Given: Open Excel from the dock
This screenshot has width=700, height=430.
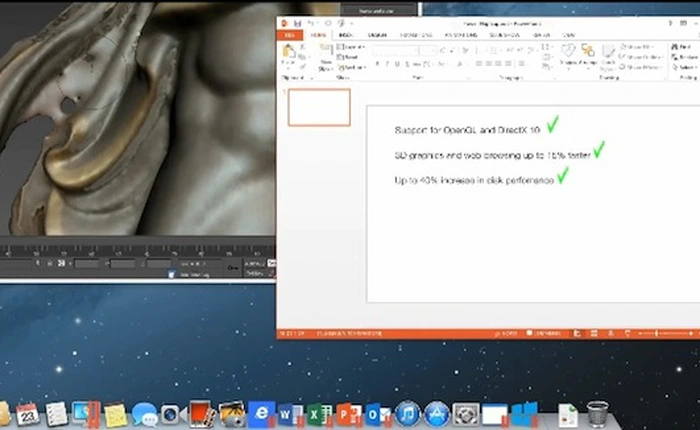Looking at the screenshot, I should pos(319,414).
